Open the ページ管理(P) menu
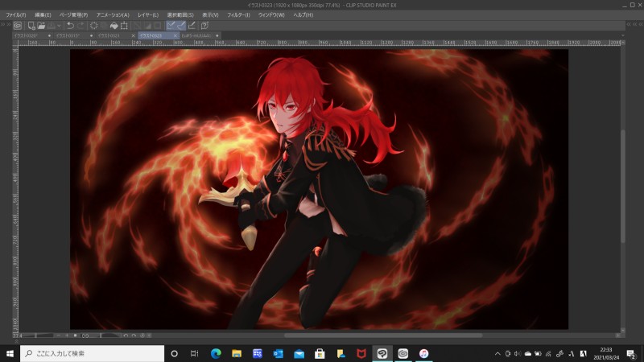This screenshot has width=644, height=362. [74, 14]
